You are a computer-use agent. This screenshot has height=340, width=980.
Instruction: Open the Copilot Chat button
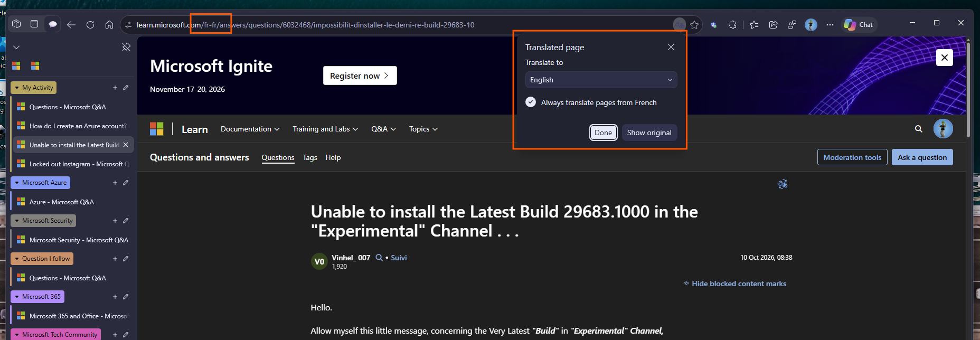pyautogui.click(x=859, y=25)
